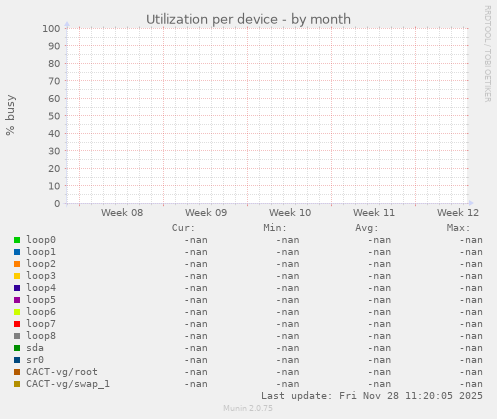497x419 pixels.
Task: Click the loop2 orange color swatch
Action: (x=17, y=264)
